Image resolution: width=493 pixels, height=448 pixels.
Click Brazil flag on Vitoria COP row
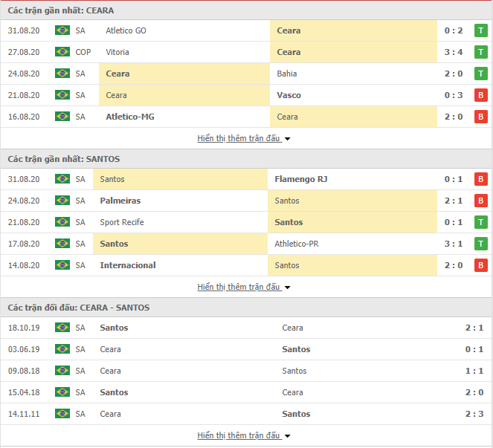coord(62,52)
